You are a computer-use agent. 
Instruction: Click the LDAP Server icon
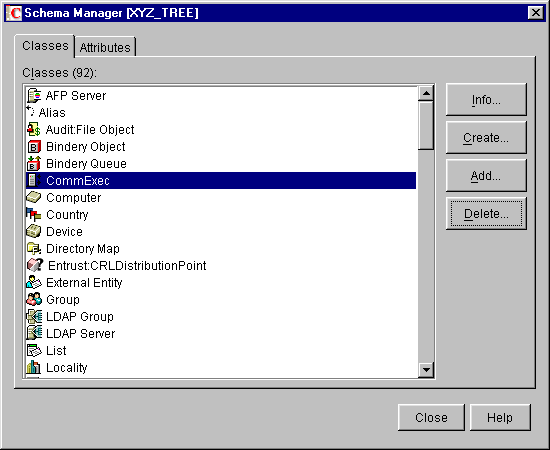coord(34,333)
